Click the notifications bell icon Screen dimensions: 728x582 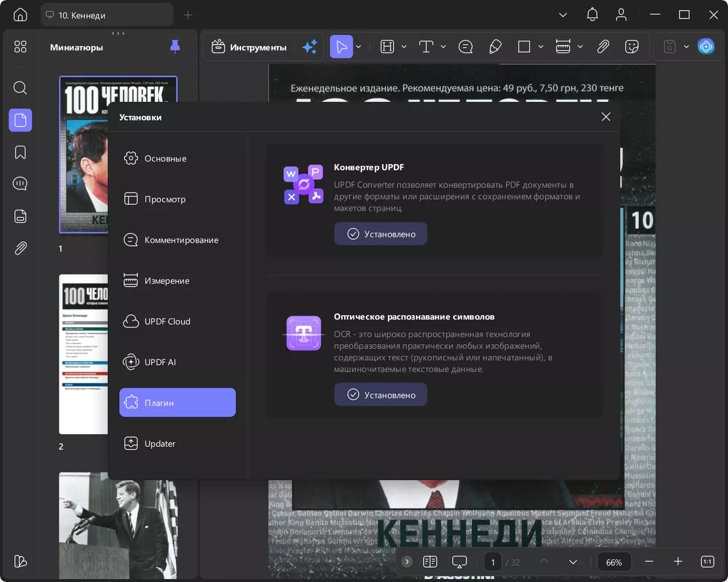tap(592, 15)
